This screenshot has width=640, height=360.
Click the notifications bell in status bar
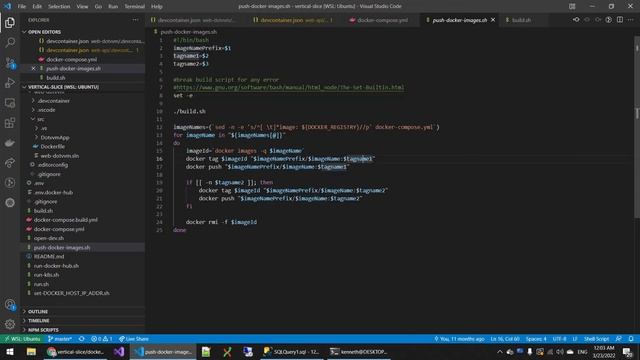pyautogui.click(x=631, y=339)
